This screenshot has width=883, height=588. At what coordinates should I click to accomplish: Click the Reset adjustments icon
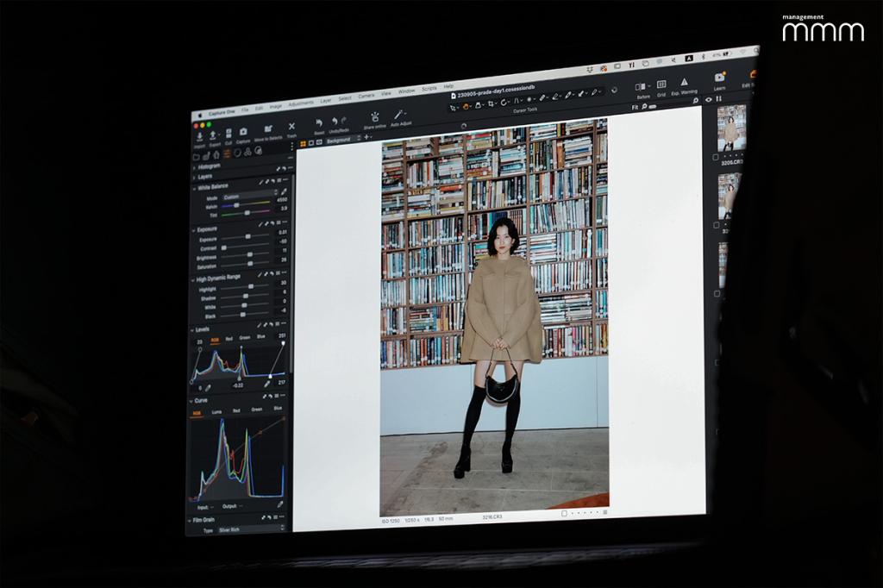click(x=319, y=123)
